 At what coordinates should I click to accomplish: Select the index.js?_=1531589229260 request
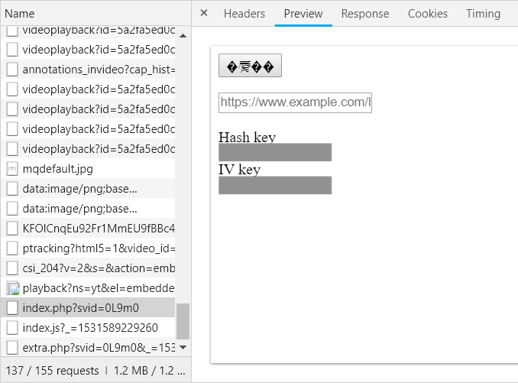point(88,328)
